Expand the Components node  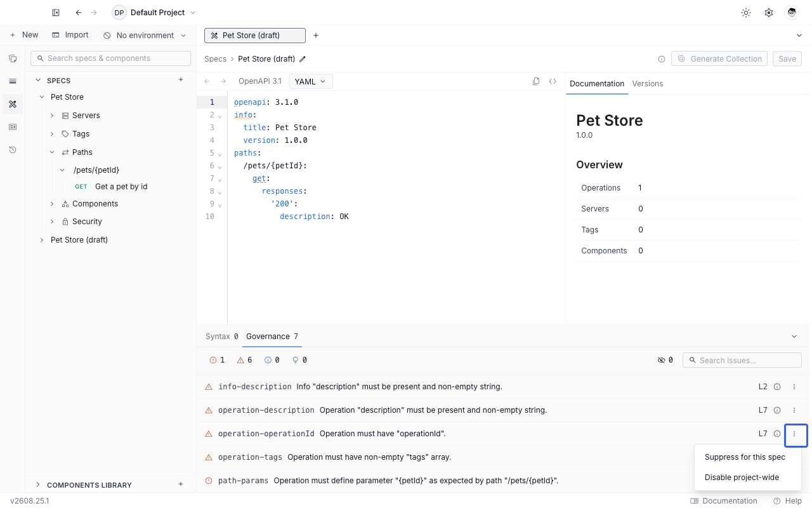[52, 204]
